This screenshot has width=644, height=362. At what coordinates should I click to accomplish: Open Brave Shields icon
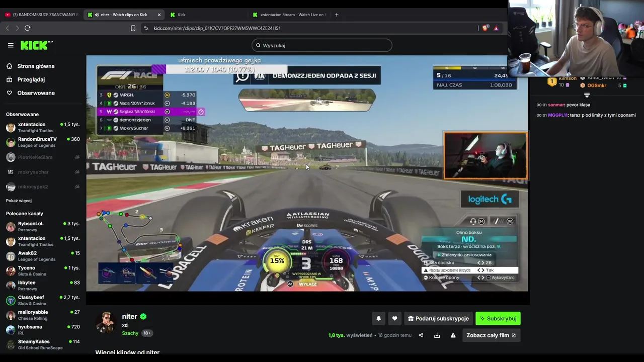(x=485, y=28)
